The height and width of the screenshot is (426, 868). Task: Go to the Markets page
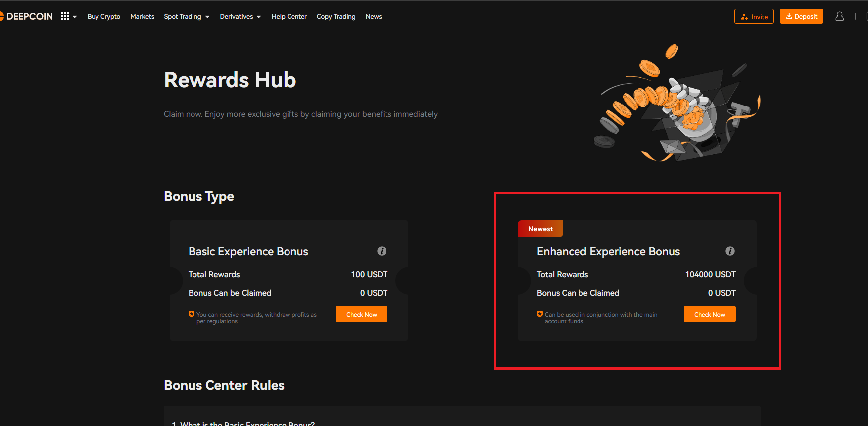142,17
